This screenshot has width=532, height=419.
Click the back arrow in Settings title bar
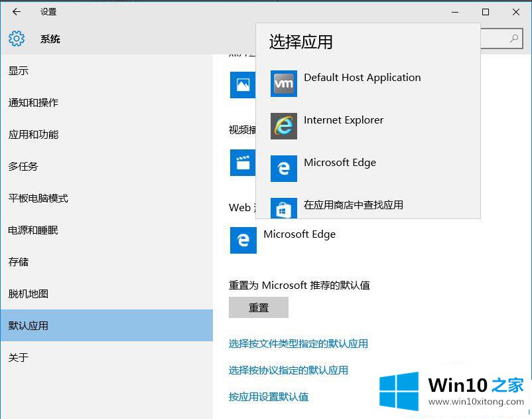(17, 12)
